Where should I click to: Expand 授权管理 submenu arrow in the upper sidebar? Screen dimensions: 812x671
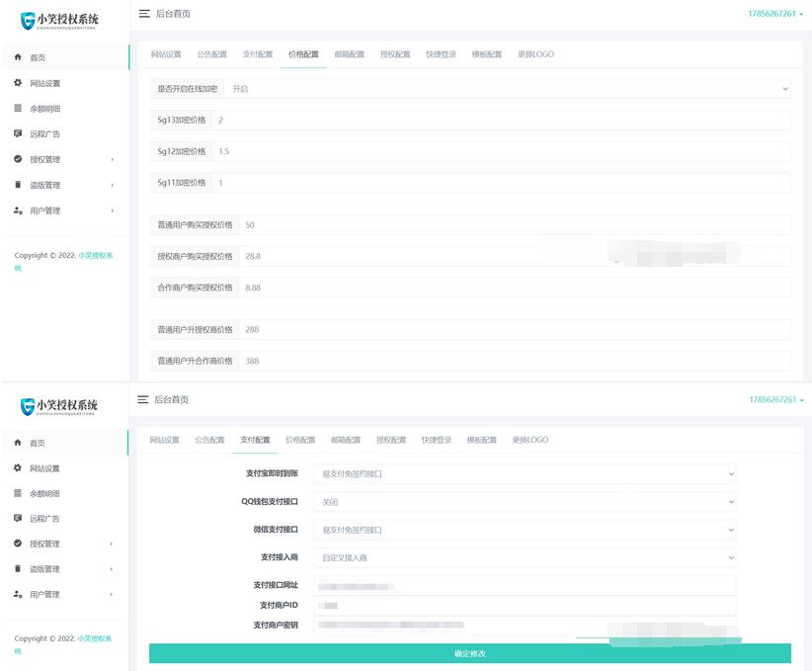pyautogui.click(x=112, y=160)
